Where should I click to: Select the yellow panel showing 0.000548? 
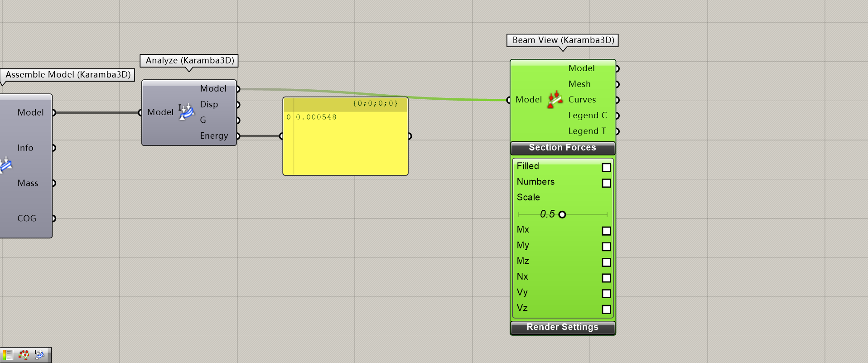(x=345, y=145)
